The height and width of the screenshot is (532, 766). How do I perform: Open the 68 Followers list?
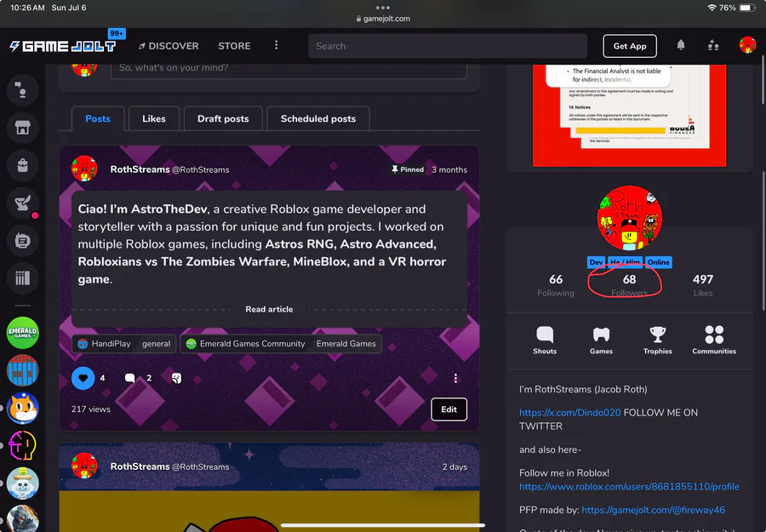click(x=629, y=285)
